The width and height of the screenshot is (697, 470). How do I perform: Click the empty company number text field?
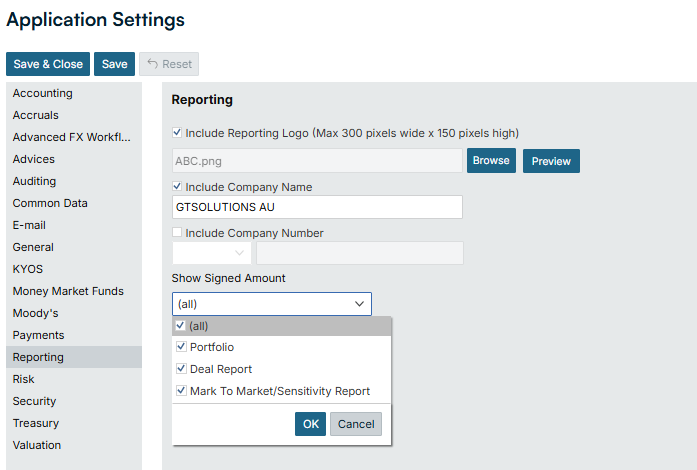tap(360, 253)
